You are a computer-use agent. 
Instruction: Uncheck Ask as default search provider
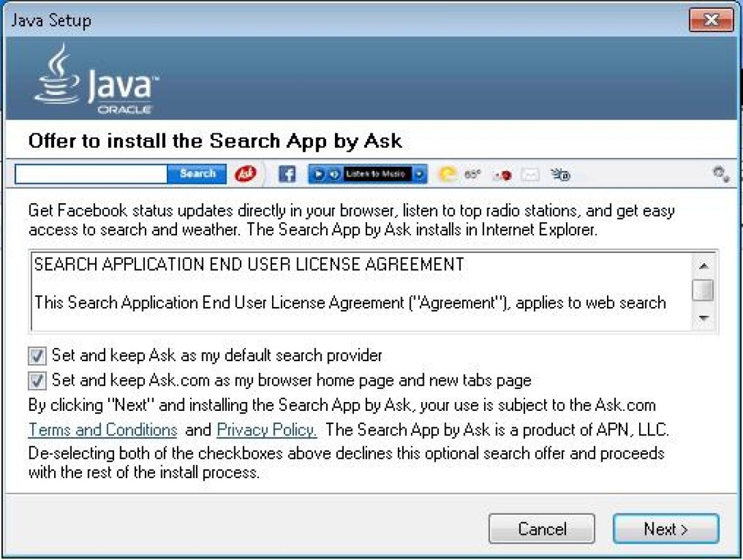pos(37,357)
